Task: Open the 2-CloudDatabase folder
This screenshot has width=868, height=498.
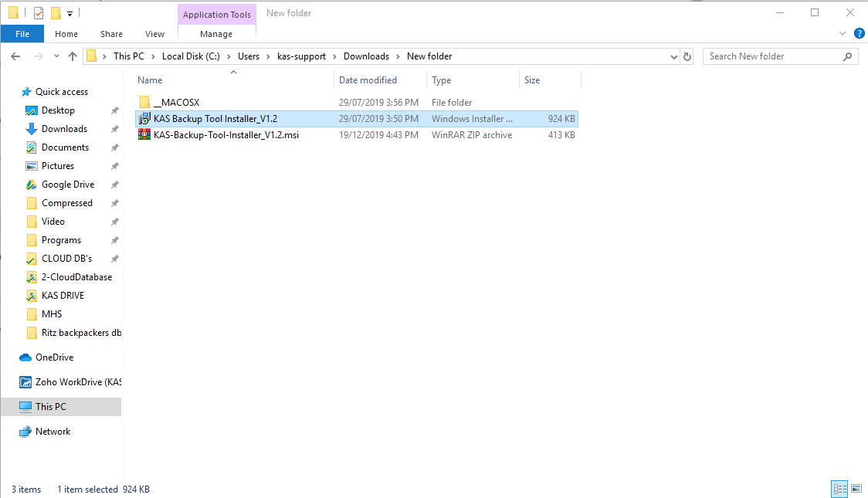Action: pyautogui.click(x=76, y=277)
